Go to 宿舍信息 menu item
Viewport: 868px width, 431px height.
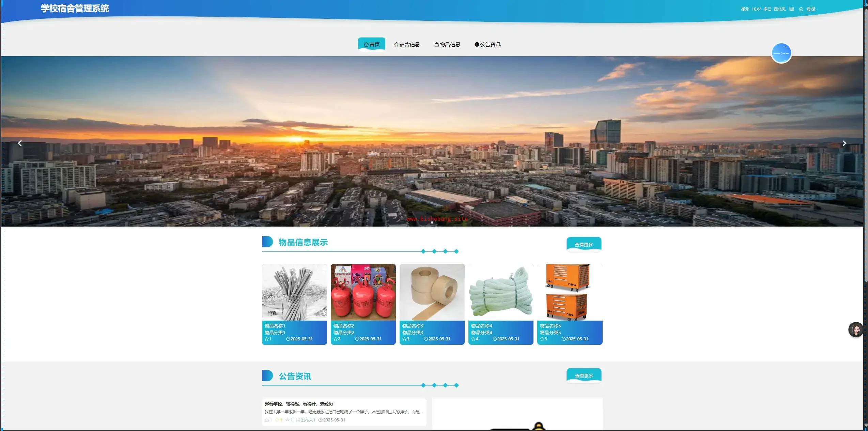(407, 44)
